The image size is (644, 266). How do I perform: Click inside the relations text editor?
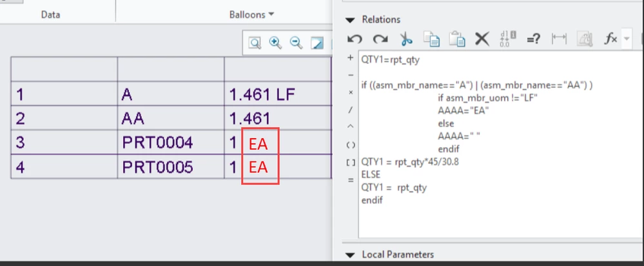(x=501, y=144)
